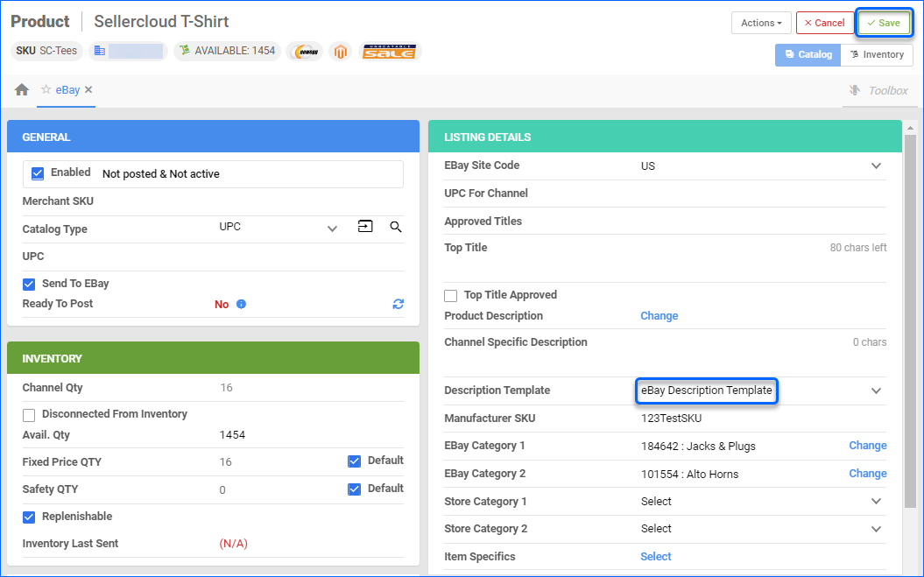Viewport: 924px width, 577px height.
Task: Click the available inventory icon
Action: (185, 51)
